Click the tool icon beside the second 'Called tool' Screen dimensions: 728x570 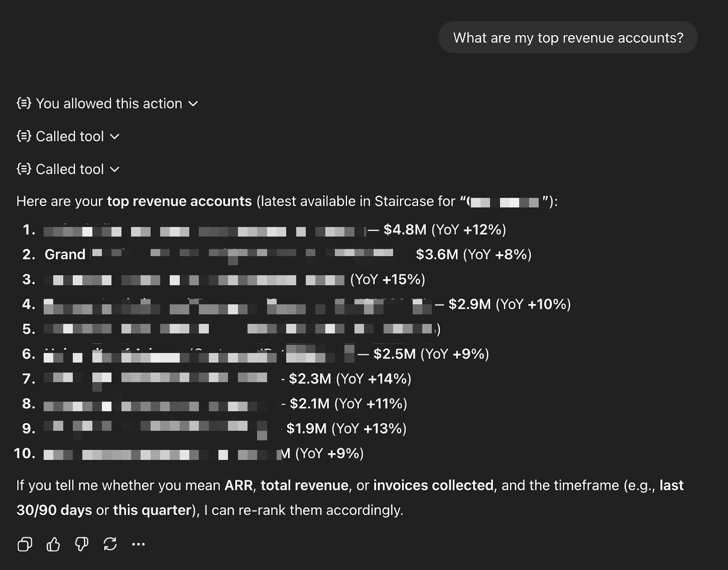tap(24, 169)
